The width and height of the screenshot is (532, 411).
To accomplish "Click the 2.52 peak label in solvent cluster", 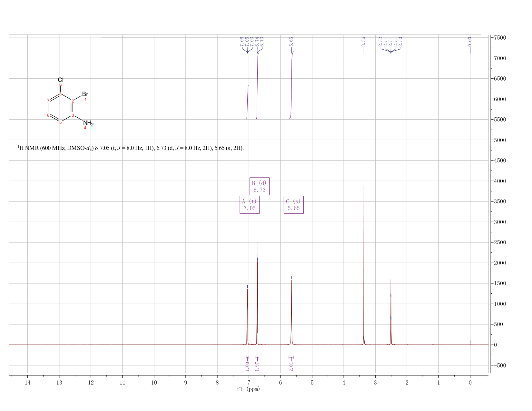I will click(380, 41).
